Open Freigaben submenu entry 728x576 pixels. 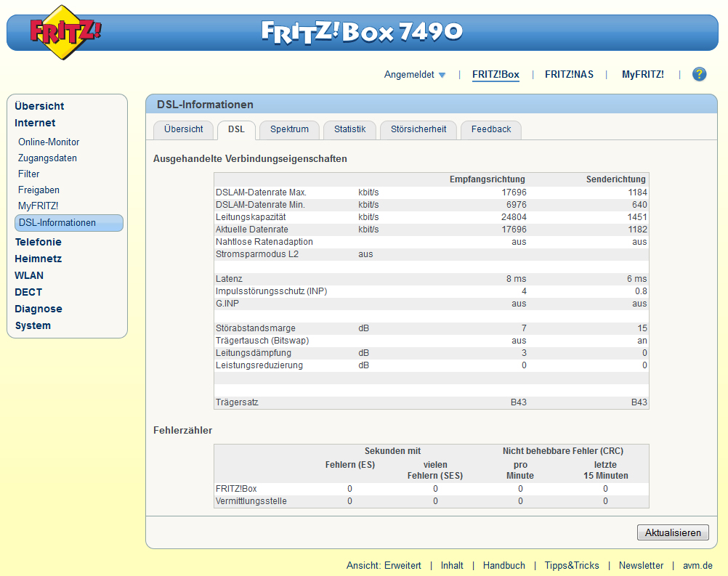pos(39,190)
